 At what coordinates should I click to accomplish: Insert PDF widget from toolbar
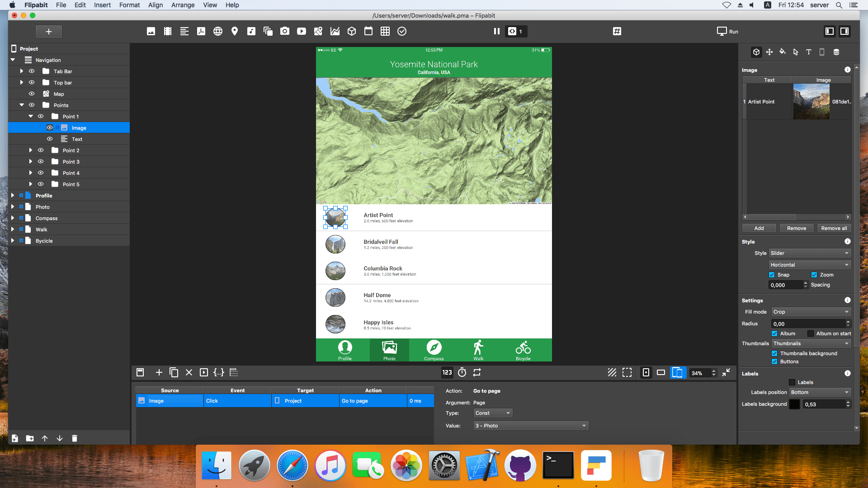pyautogui.click(x=201, y=31)
